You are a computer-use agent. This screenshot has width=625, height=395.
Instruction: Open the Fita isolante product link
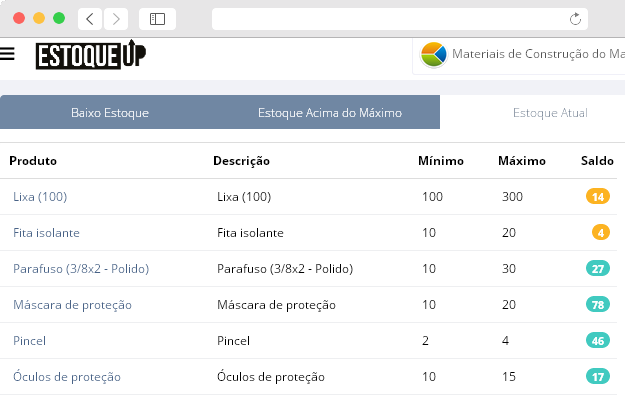tap(46, 233)
